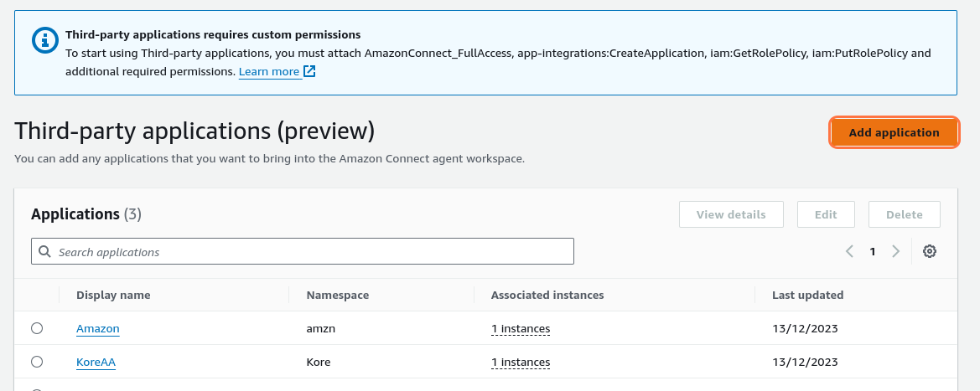
Task: Click the Last updated column header
Action: [807, 295]
